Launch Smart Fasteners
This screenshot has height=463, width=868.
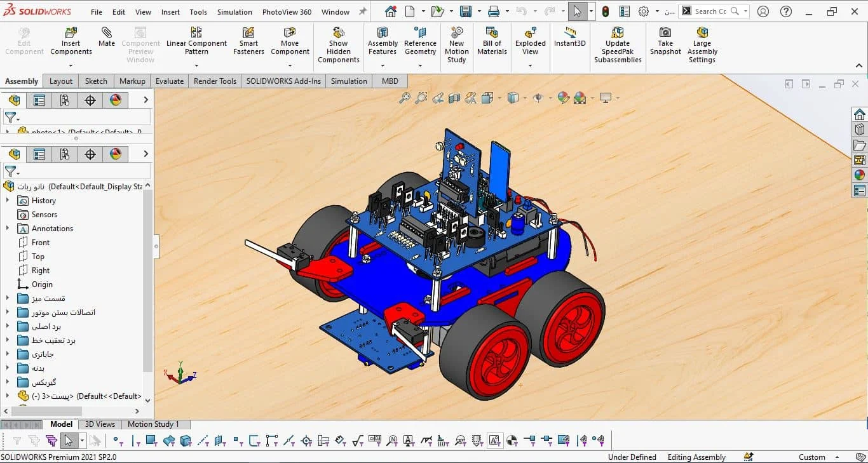tap(248, 41)
